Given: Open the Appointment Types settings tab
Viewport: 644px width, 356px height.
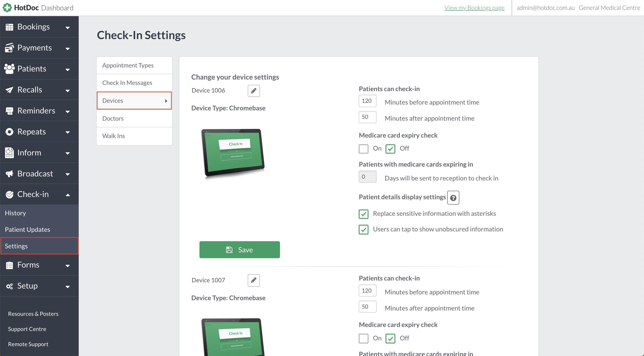Looking at the screenshot, I should point(134,65).
